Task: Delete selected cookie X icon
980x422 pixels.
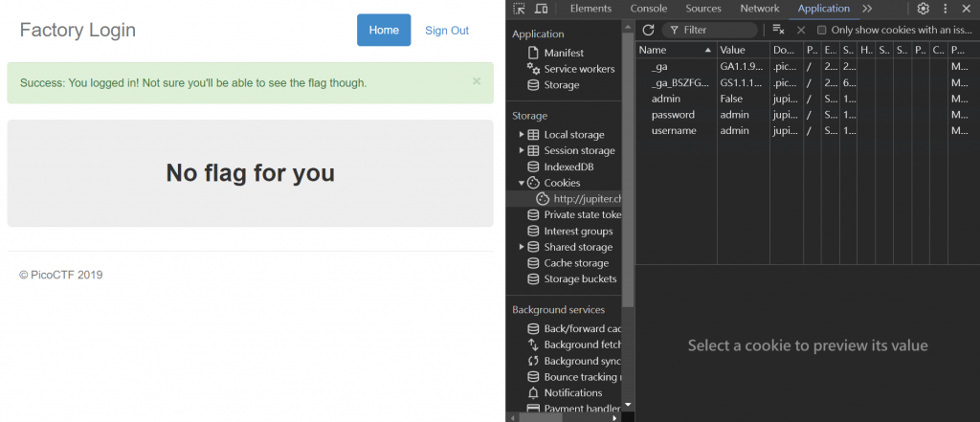Action: pos(801,30)
